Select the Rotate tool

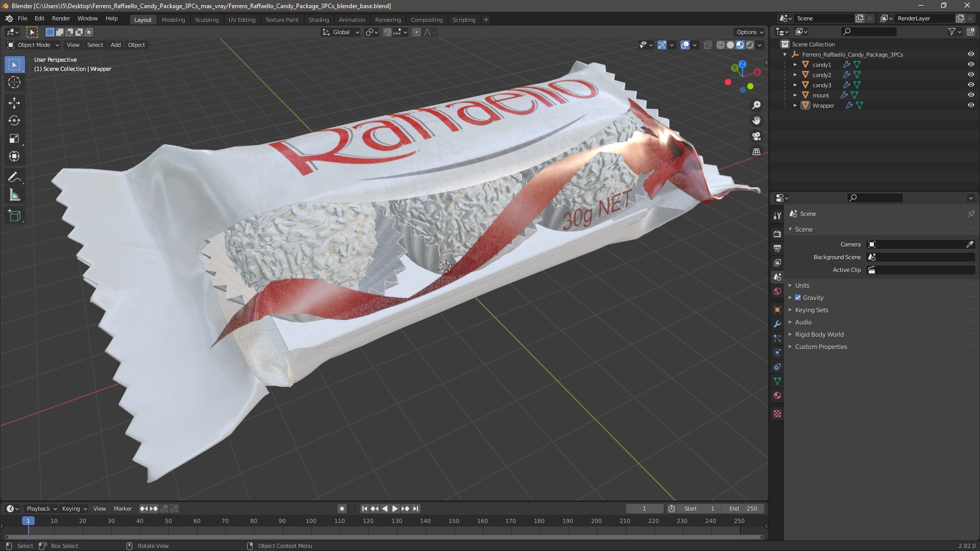coord(14,121)
